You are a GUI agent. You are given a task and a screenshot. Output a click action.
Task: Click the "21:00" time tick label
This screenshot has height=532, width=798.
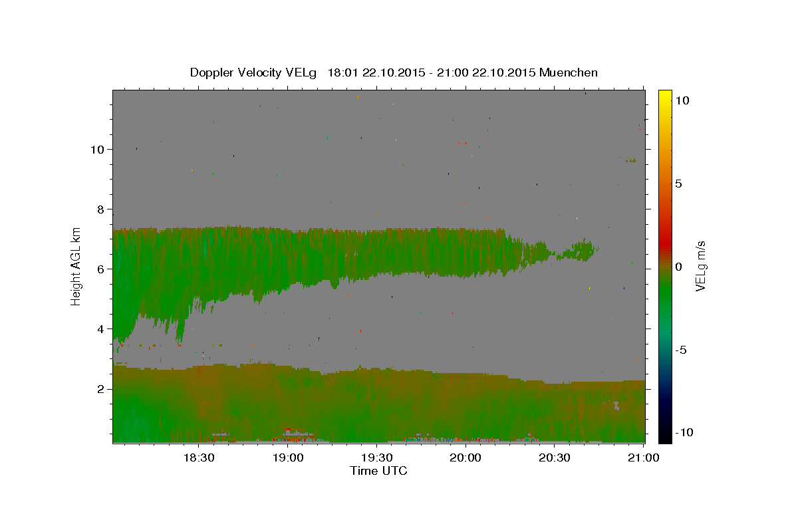[643, 458]
